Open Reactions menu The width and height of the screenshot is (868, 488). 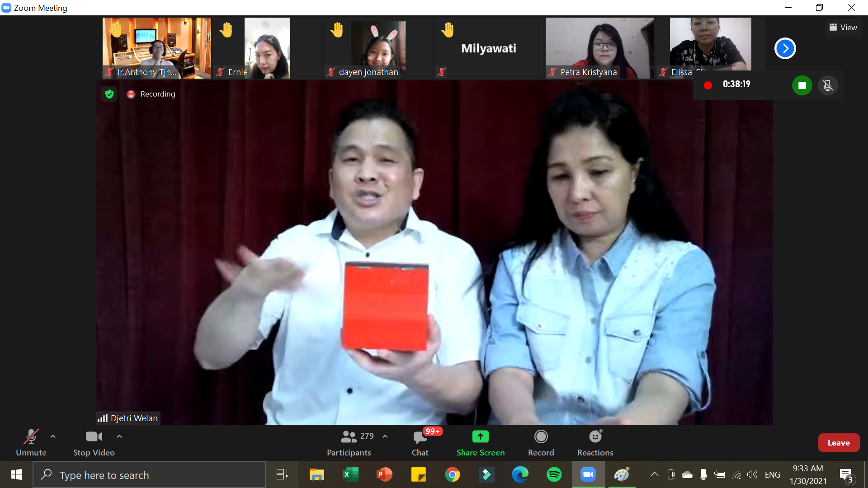click(595, 443)
